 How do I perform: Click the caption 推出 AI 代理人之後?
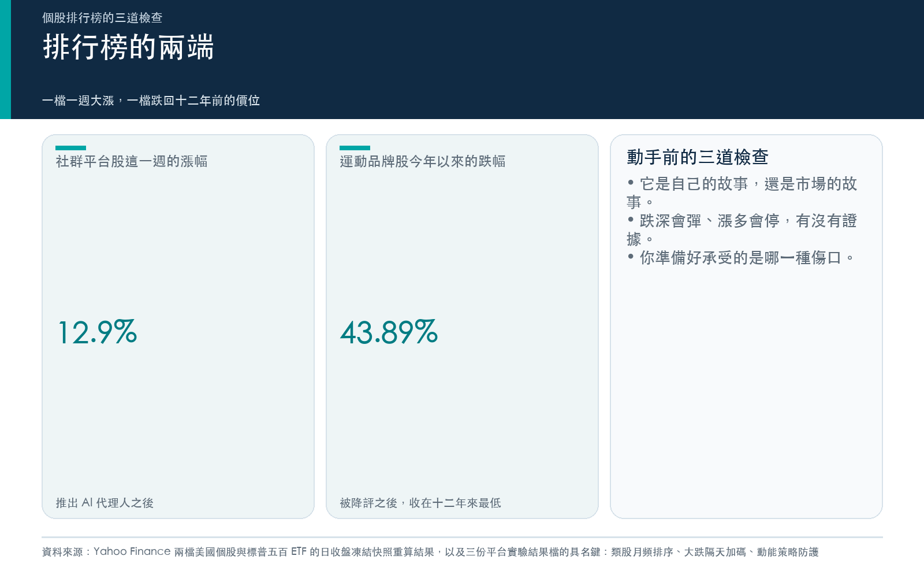[x=105, y=503]
